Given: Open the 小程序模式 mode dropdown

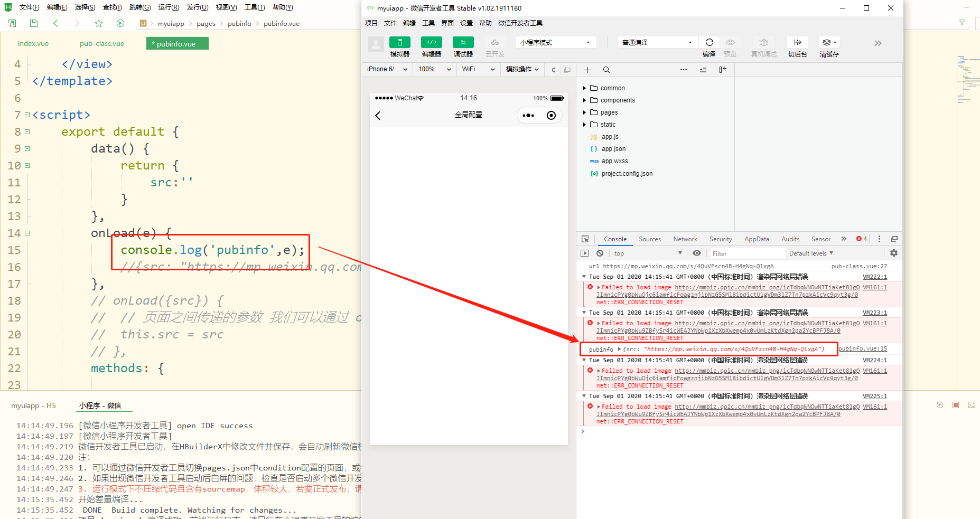Looking at the screenshot, I should (x=556, y=42).
